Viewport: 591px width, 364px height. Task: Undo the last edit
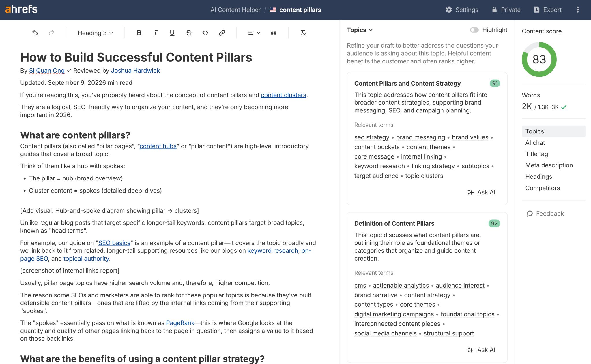[35, 33]
